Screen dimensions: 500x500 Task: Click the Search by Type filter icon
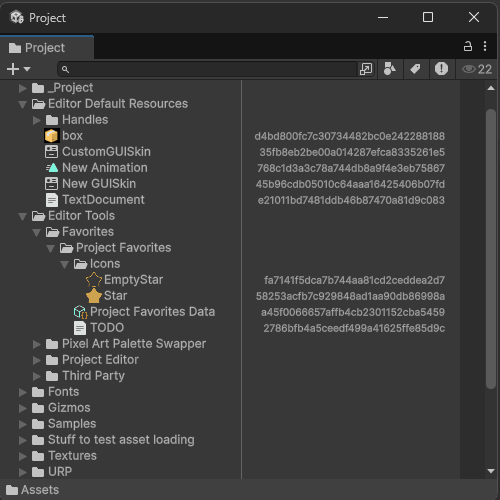coord(390,69)
